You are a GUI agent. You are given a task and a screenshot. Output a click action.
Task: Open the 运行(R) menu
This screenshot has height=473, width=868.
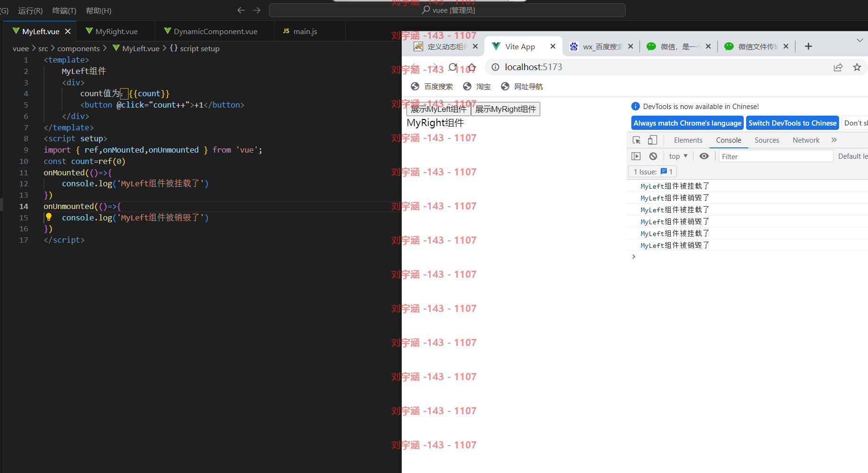(x=30, y=10)
